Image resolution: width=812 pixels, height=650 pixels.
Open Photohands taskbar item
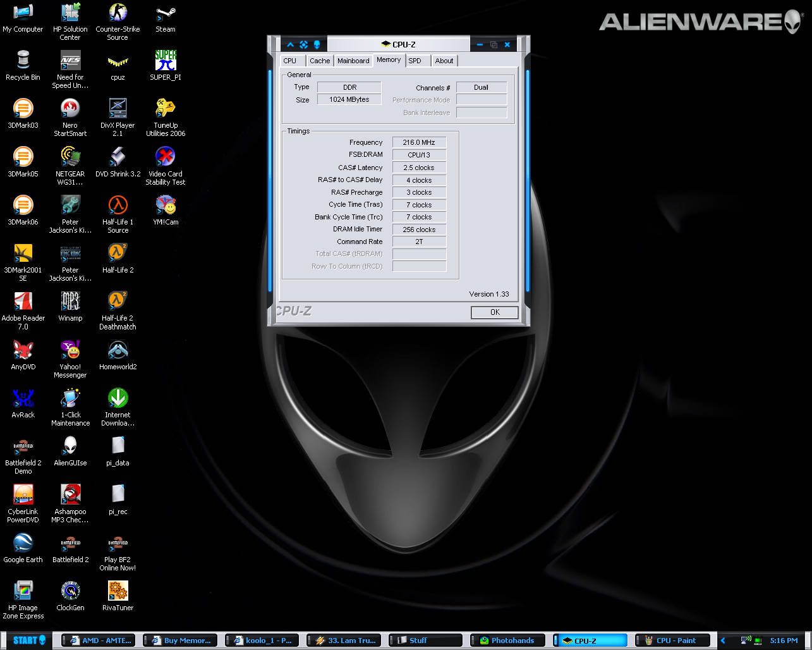pyautogui.click(x=508, y=641)
